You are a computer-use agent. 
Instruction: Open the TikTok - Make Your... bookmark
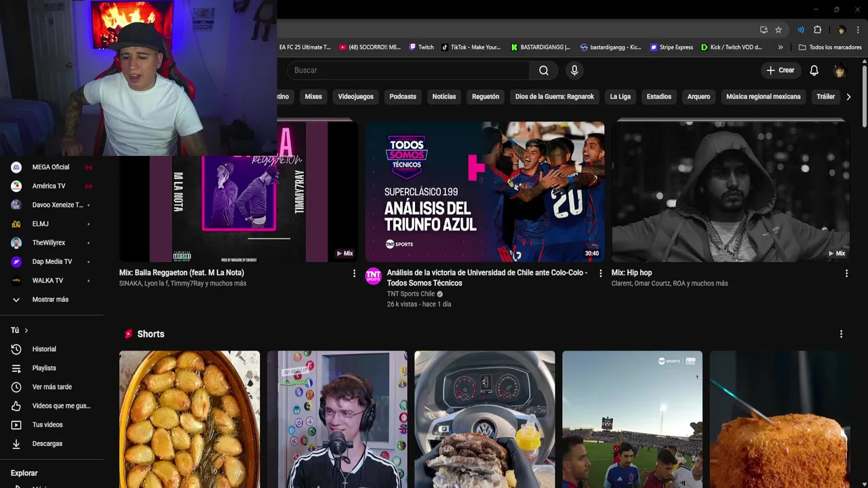471,47
